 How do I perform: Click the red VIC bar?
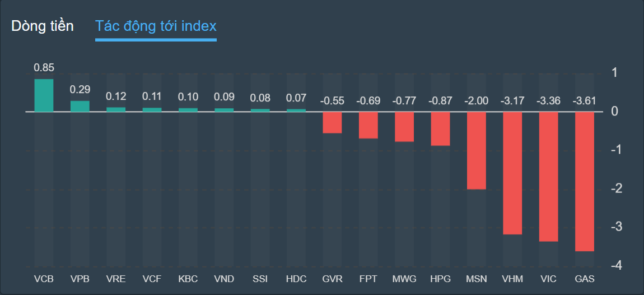[x=548, y=177]
